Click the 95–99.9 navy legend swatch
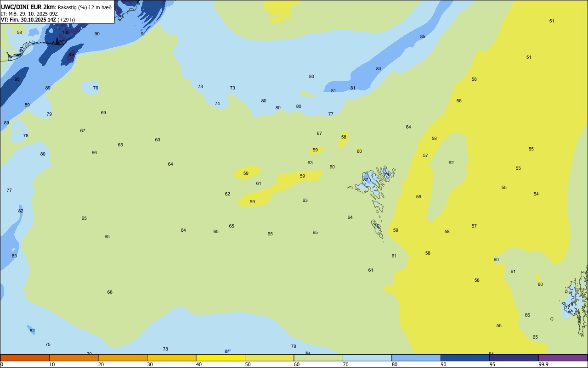This screenshot has width=588, height=368. tap(514, 357)
